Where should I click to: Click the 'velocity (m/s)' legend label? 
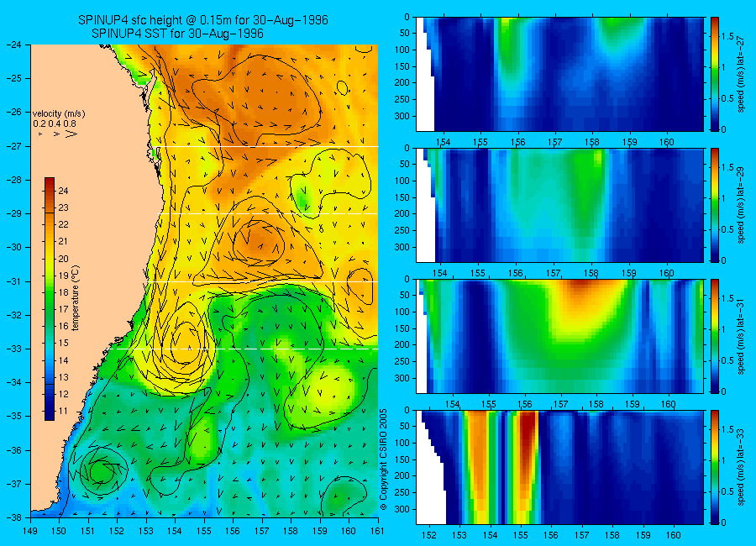(x=59, y=114)
